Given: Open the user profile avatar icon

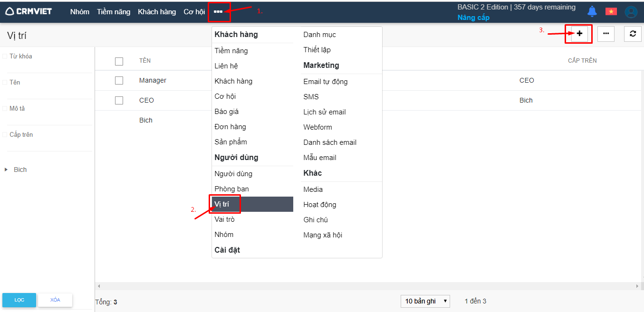Looking at the screenshot, I should (631, 12).
